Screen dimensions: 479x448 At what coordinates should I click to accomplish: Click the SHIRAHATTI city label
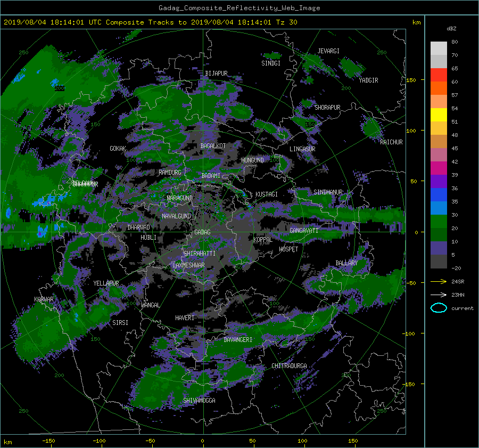(x=200, y=254)
